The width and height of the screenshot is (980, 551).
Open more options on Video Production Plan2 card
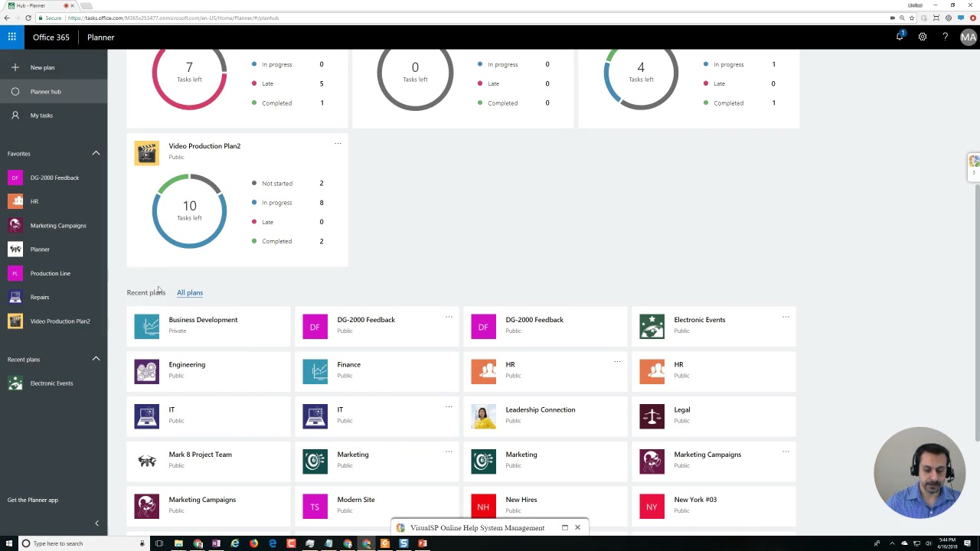(338, 144)
